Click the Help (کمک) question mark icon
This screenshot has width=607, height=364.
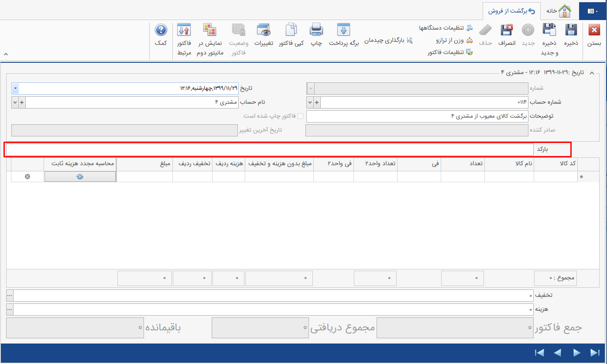[161, 31]
